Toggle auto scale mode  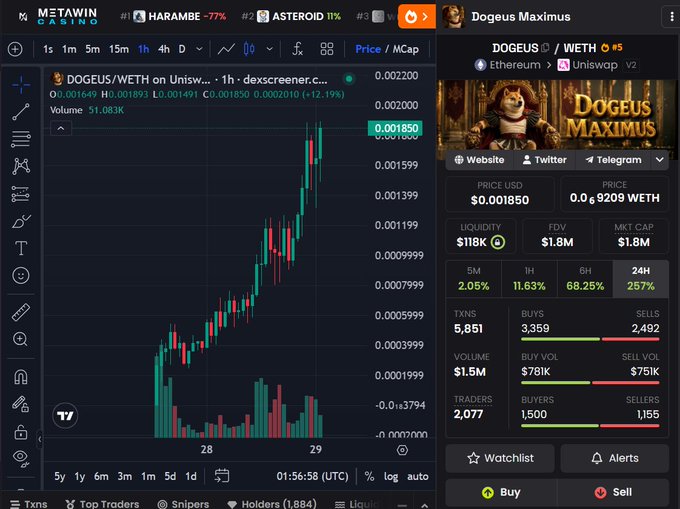(x=418, y=476)
